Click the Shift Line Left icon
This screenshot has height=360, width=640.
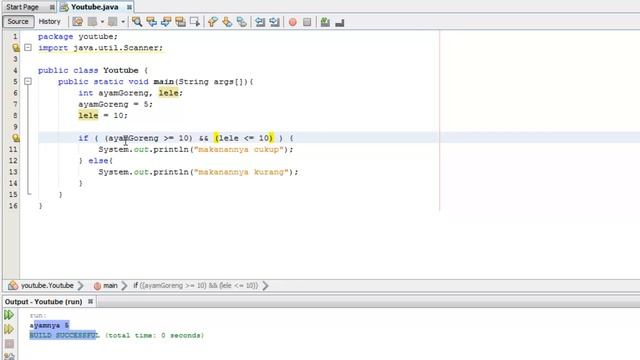pos(260,22)
